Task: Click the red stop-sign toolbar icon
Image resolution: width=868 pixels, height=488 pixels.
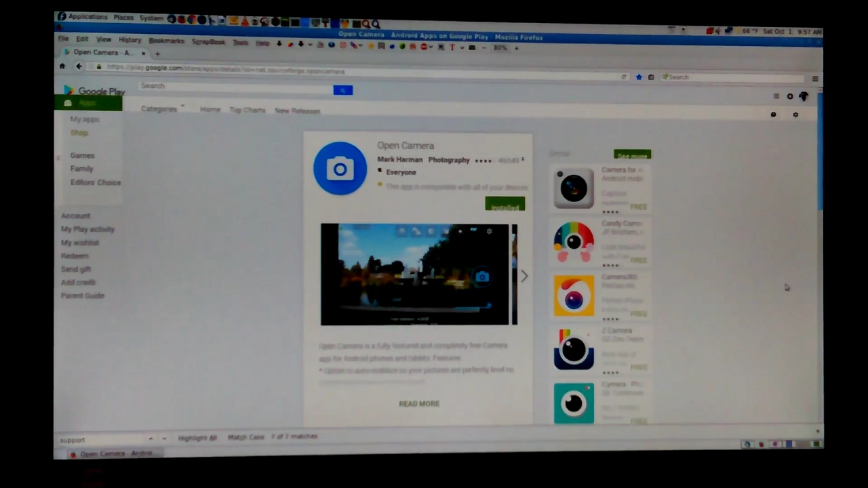Action: click(x=424, y=47)
